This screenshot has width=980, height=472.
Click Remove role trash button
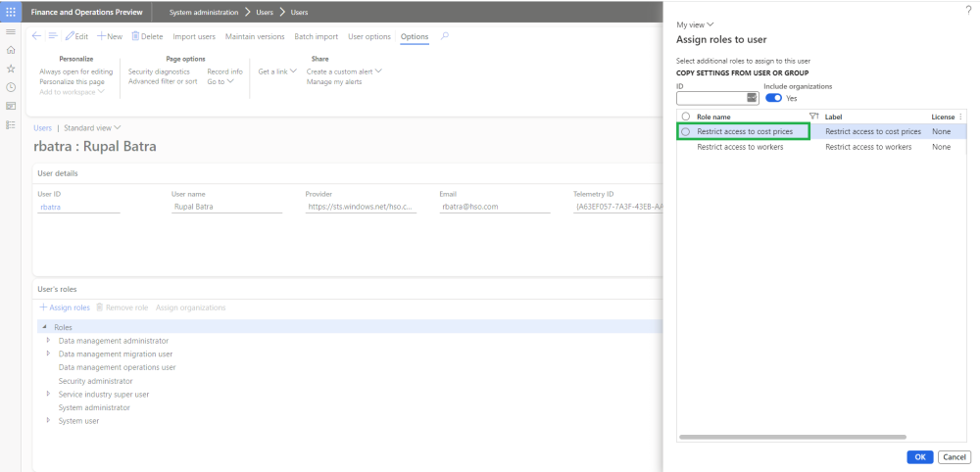pos(122,307)
